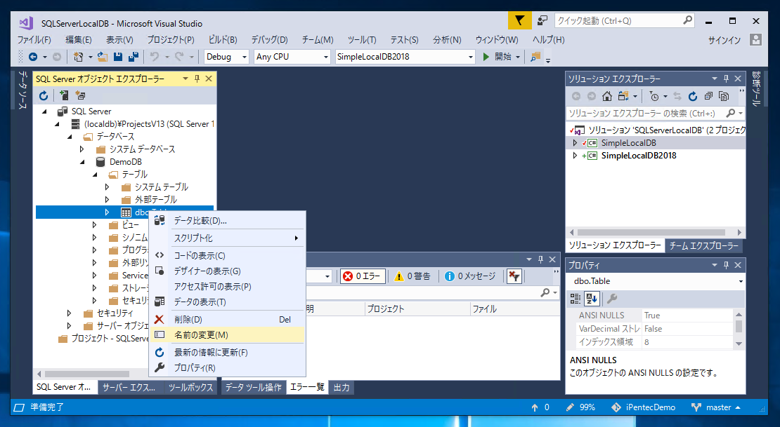Toggle pin on the Properties panel
Image resolution: width=780 pixels, height=427 pixels.
726,265
